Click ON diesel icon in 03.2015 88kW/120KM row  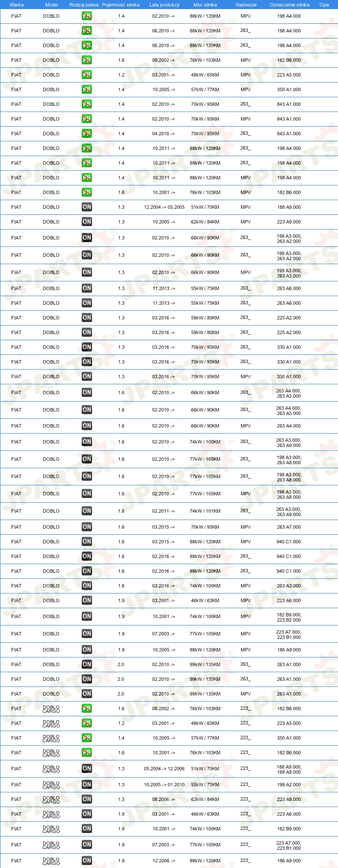pos(87,542)
